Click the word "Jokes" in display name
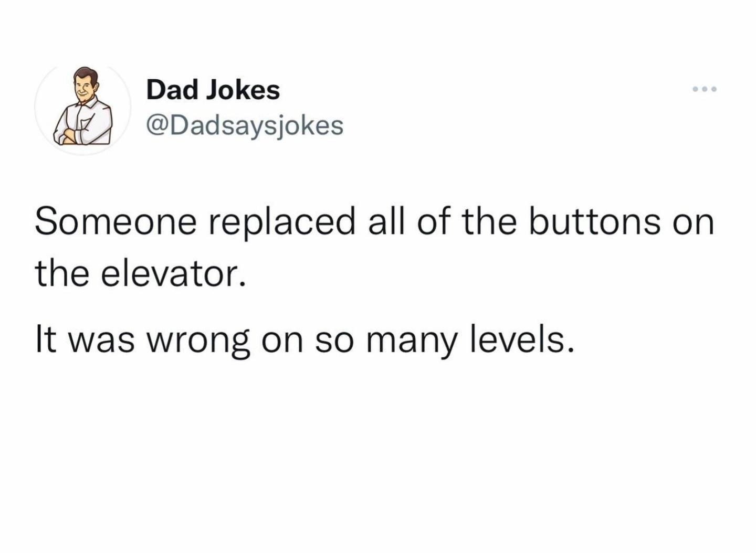Screen dimensions: 756x553 (242, 90)
